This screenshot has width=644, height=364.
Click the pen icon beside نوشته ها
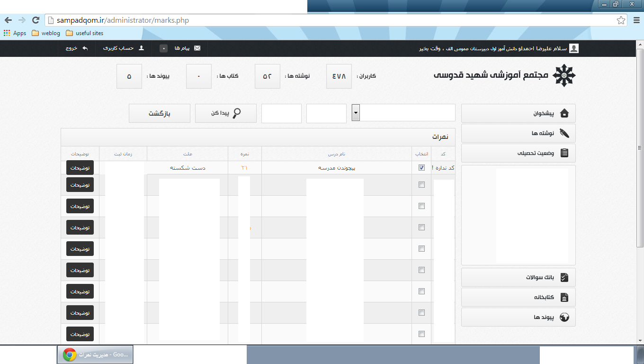(x=564, y=133)
